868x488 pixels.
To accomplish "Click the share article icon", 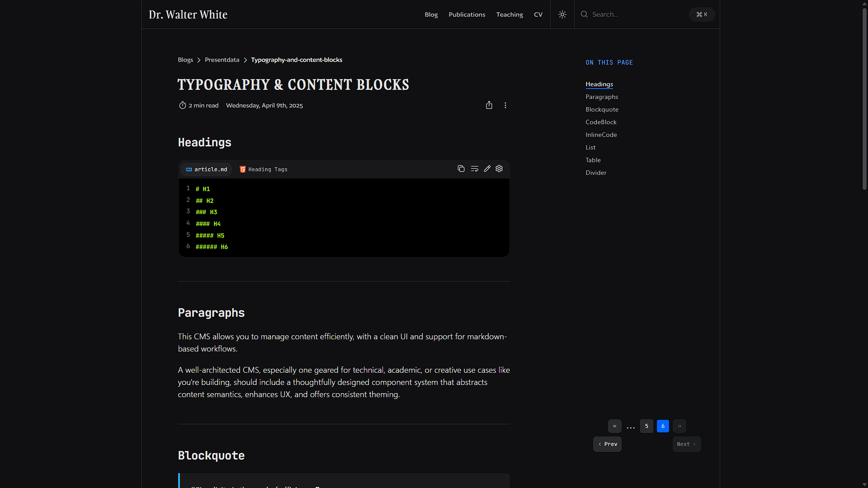I will [489, 105].
